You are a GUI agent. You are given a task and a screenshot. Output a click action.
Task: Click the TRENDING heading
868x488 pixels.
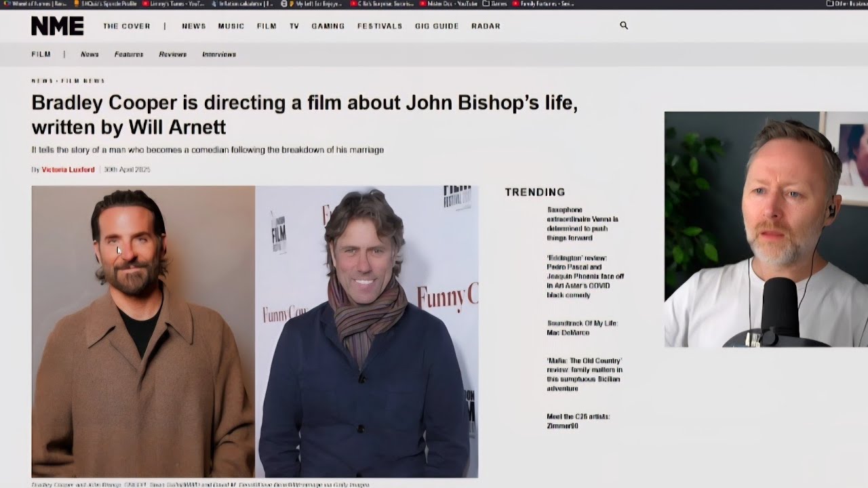[535, 192]
